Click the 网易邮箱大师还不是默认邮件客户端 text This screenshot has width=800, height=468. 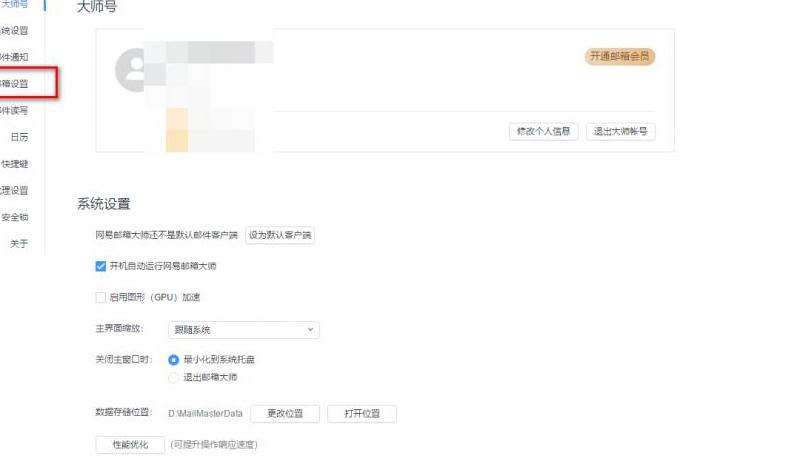(166, 235)
